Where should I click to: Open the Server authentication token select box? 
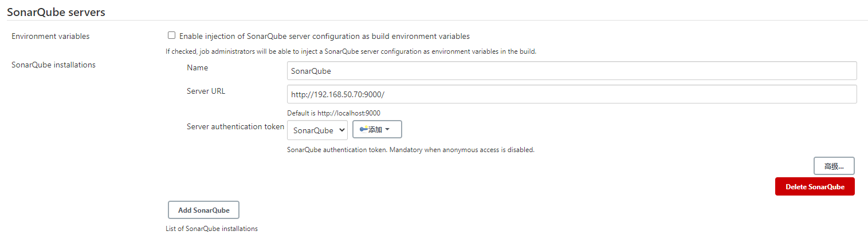coord(317,130)
